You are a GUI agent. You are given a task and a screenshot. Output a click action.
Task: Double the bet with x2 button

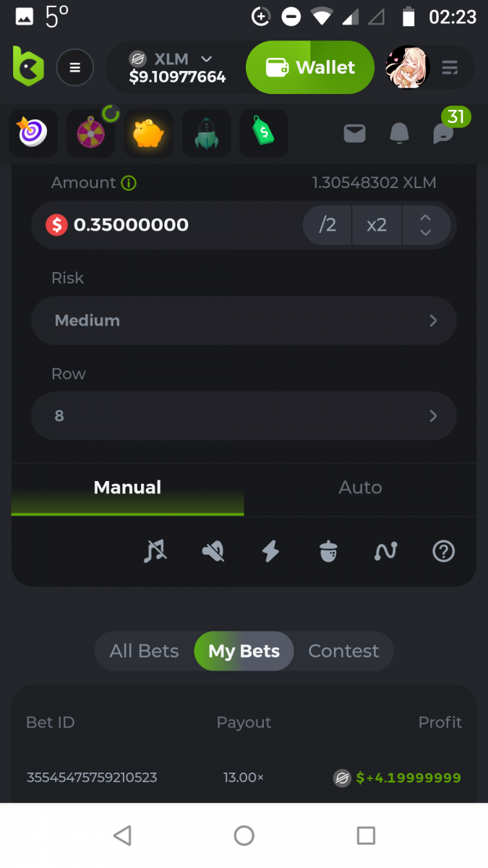pos(377,225)
